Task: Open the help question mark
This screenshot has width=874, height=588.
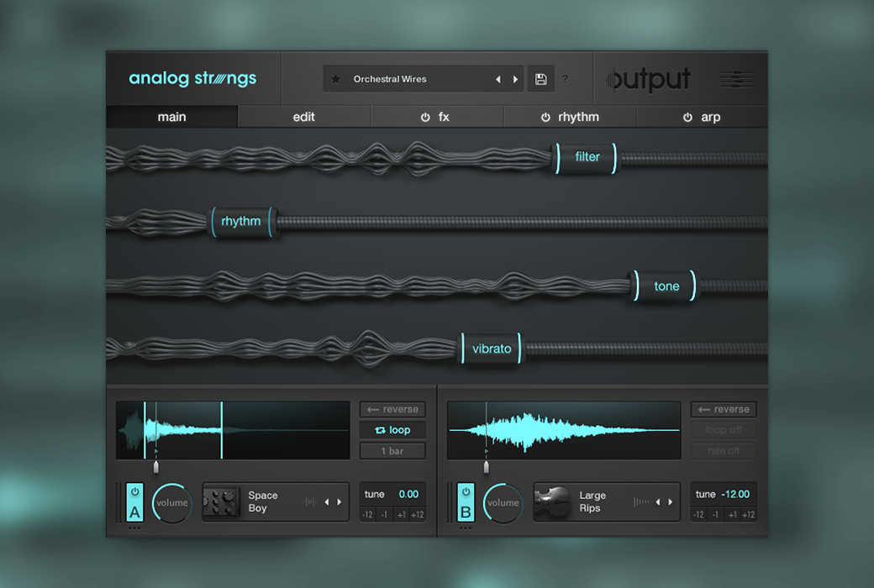Action: (x=565, y=79)
